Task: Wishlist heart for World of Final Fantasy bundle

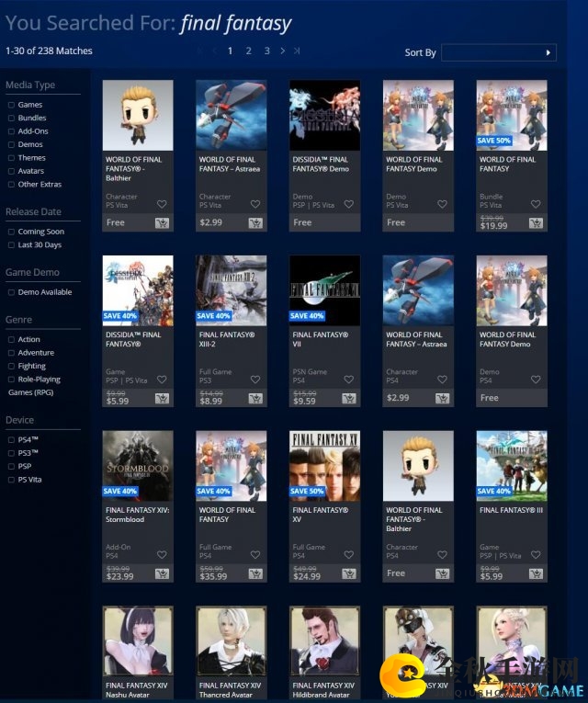Action: pyautogui.click(x=536, y=204)
